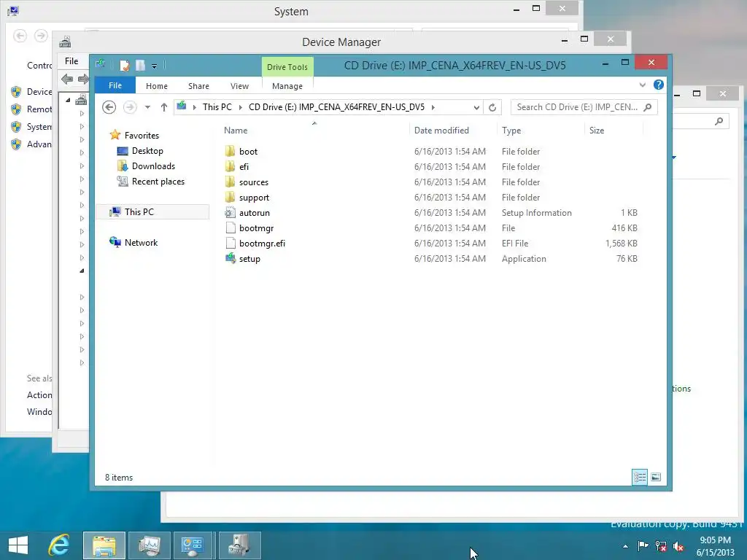Open quick access toolbar customize dropdown
The width and height of the screenshot is (747, 560).
click(155, 66)
